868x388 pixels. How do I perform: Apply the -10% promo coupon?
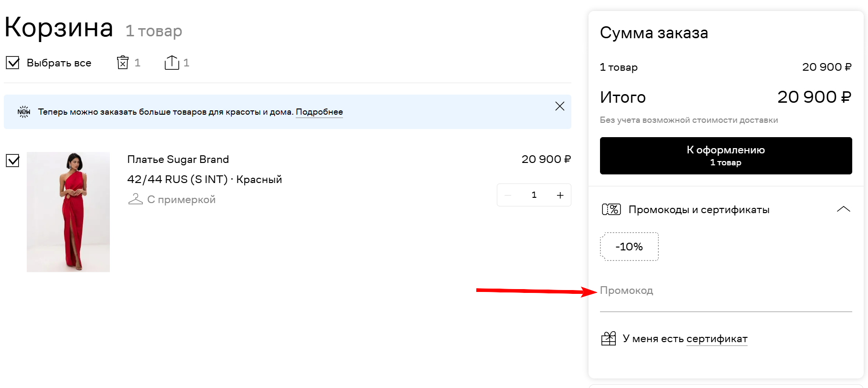click(629, 247)
